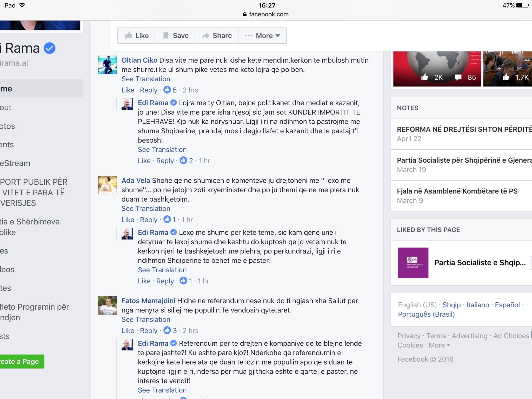This screenshot has height=399, width=532.
Task: Click the Save bookmark button
Action: tap(175, 36)
